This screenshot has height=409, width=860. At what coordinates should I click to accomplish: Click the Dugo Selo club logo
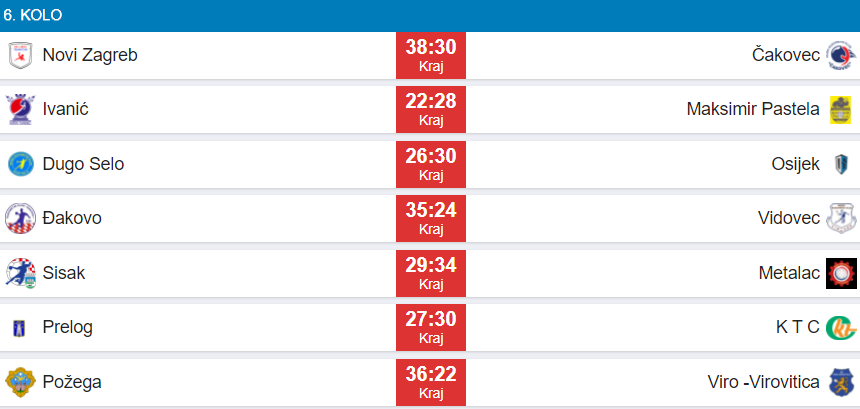click(x=20, y=164)
